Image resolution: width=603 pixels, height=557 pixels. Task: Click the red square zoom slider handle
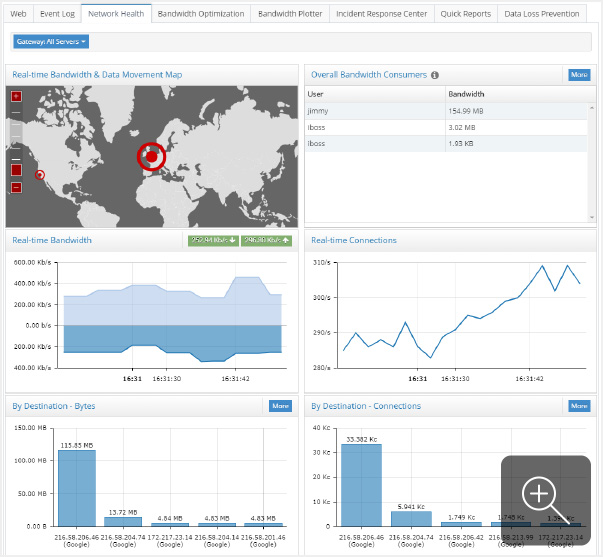pyautogui.click(x=16, y=170)
